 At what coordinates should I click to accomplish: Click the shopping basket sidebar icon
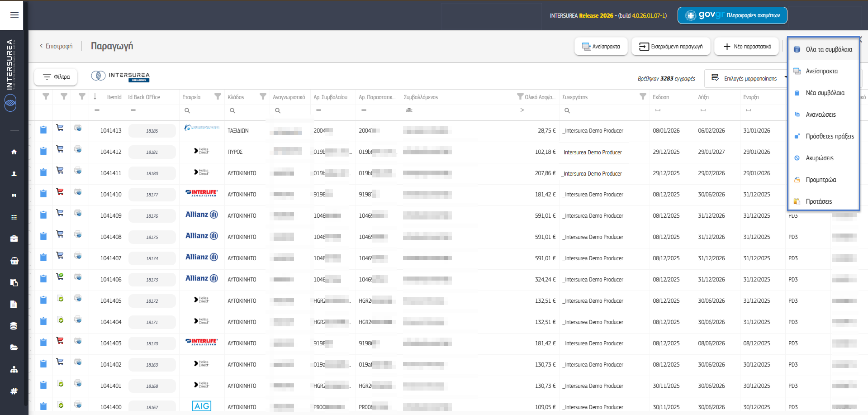(x=14, y=261)
